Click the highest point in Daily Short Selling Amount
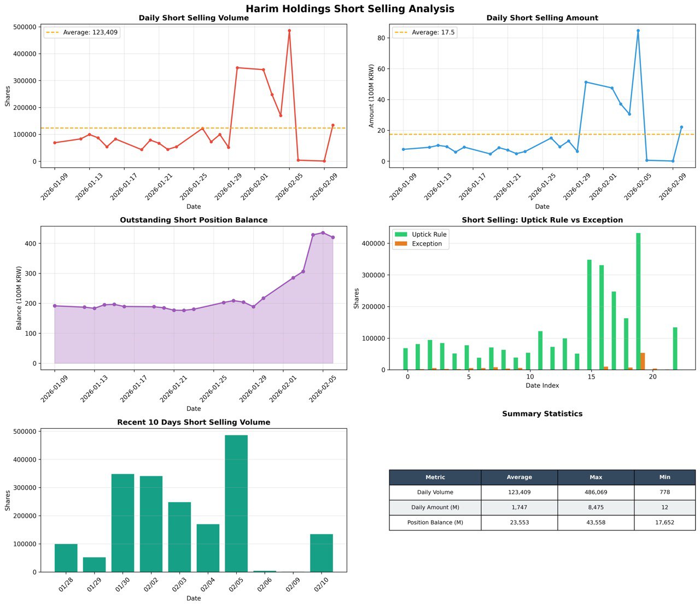The width and height of the screenshot is (700, 606). (638, 31)
